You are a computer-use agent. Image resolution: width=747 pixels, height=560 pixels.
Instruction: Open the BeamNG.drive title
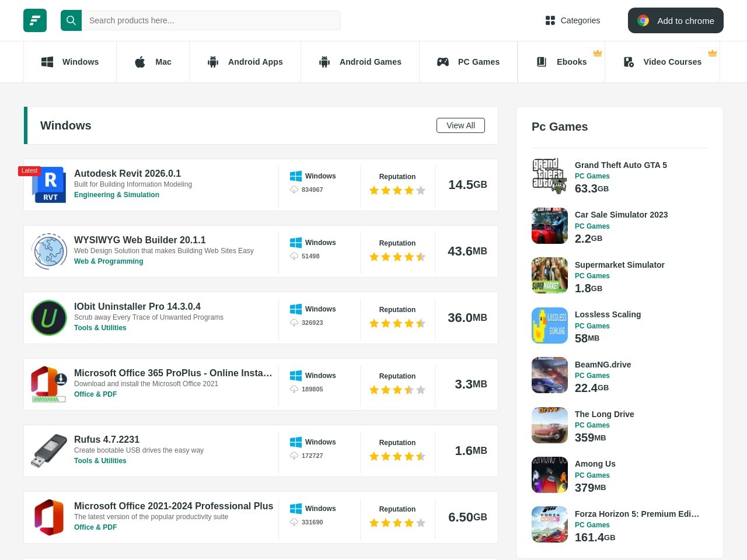[603, 365]
